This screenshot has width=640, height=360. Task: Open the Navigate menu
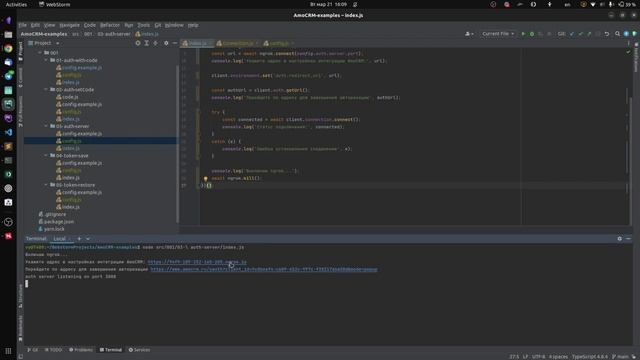click(x=69, y=25)
